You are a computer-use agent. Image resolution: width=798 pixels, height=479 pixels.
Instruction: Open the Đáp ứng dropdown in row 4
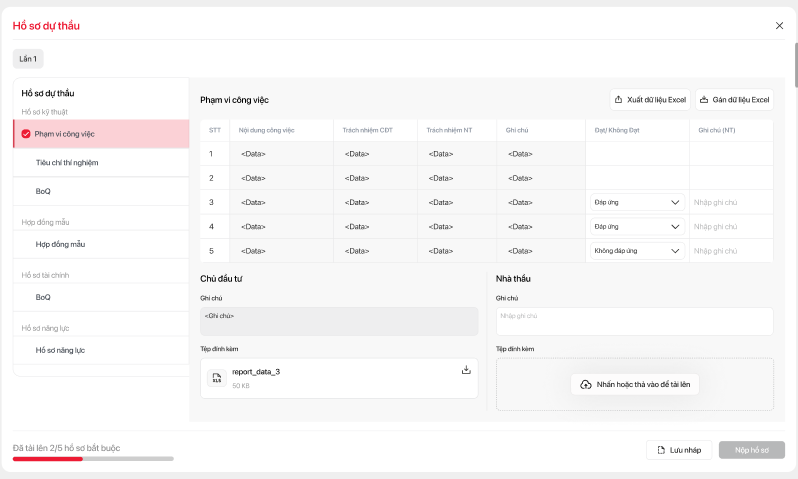(x=637, y=226)
